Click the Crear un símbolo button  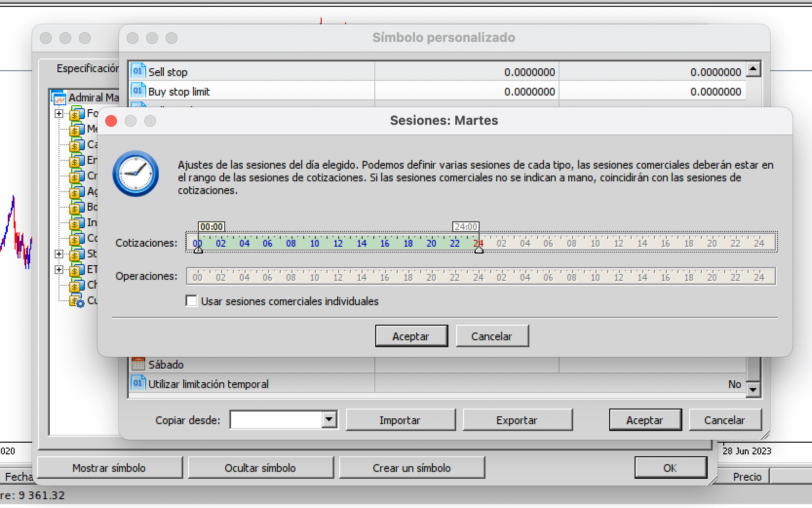click(412, 468)
